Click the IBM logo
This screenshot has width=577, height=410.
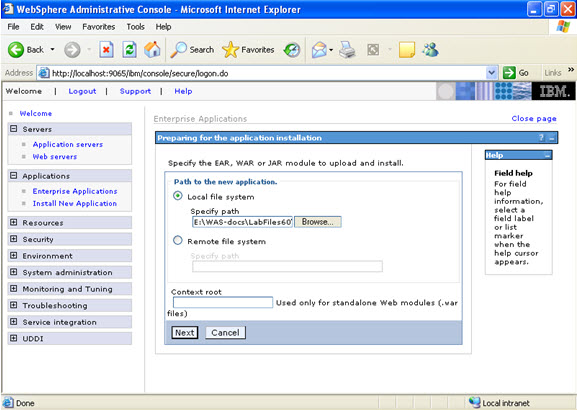click(554, 91)
